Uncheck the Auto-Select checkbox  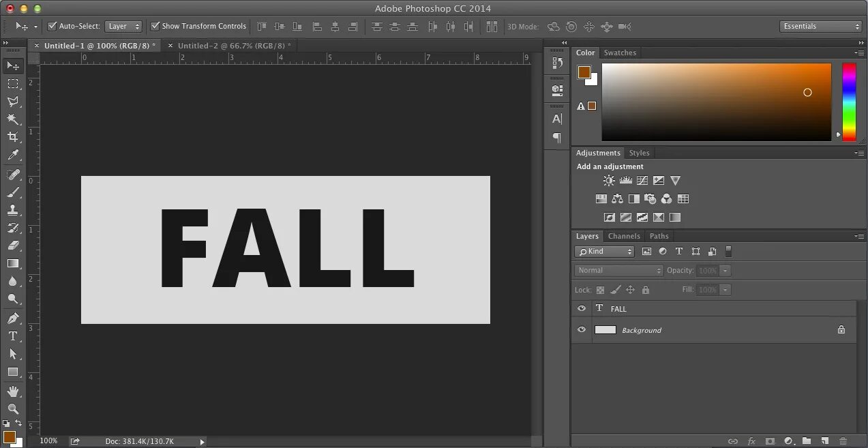click(x=53, y=26)
